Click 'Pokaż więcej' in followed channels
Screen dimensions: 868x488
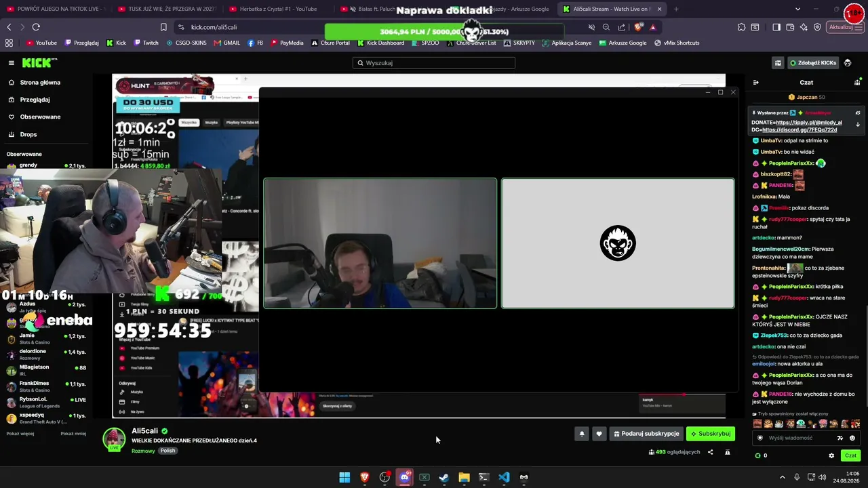coord(20,434)
